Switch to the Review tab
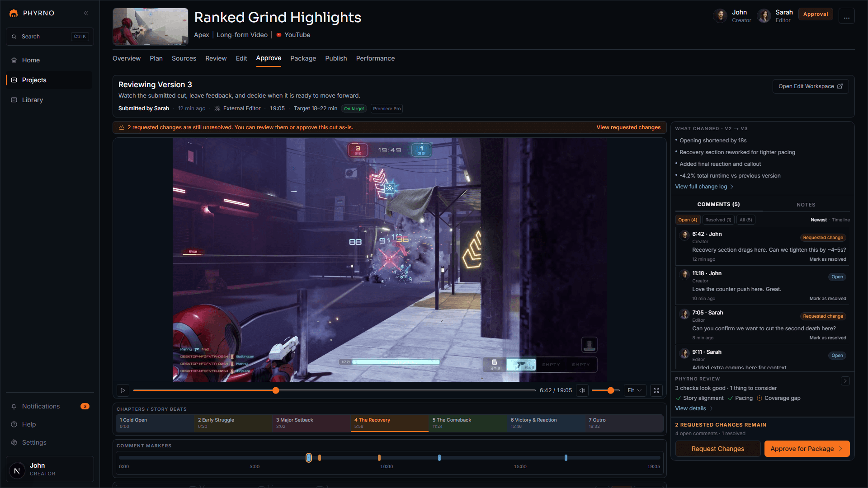Viewport: 868px width, 488px height. click(x=216, y=58)
